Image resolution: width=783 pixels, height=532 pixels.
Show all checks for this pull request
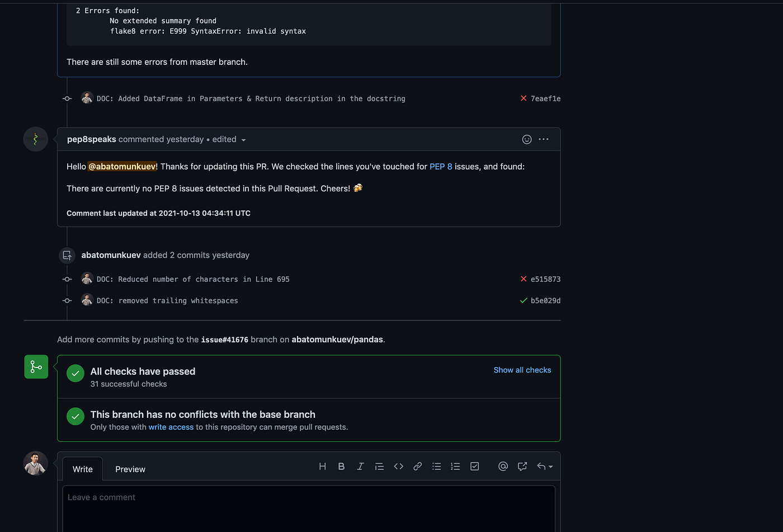coord(522,370)
